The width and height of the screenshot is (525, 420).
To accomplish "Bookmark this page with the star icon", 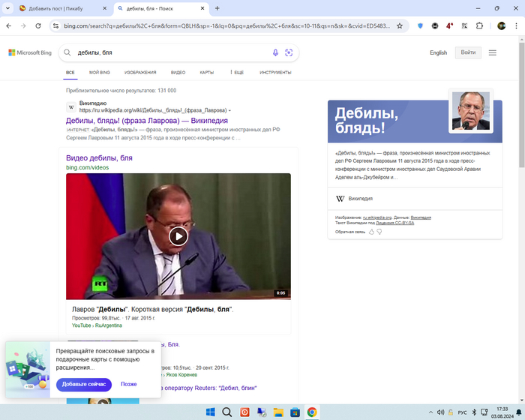I will (400, 25).
